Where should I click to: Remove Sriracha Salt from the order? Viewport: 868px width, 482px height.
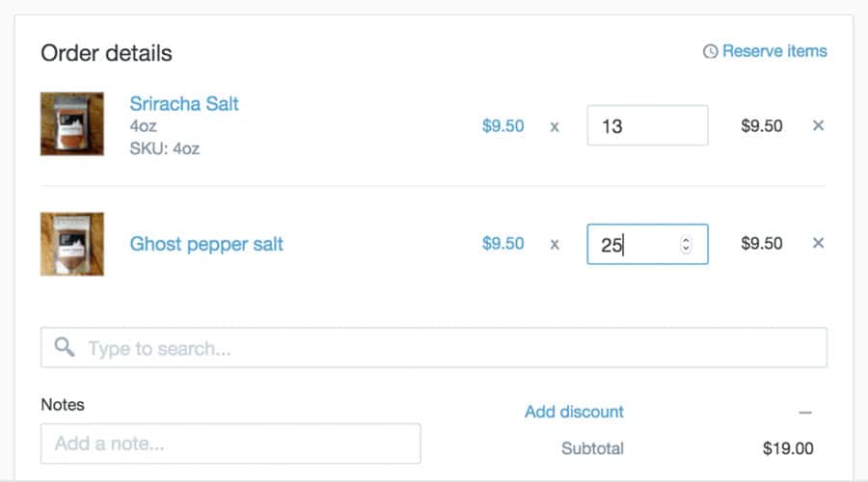pos(818,125)
